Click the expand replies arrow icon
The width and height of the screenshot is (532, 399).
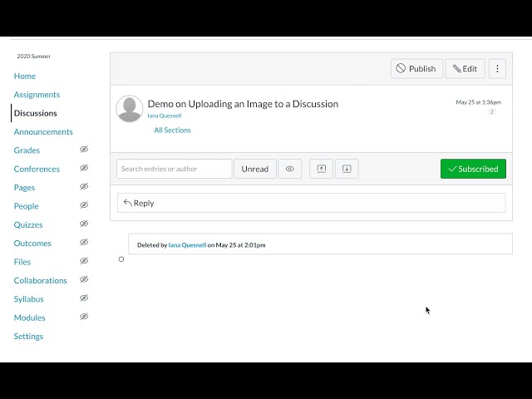point(347,169)
